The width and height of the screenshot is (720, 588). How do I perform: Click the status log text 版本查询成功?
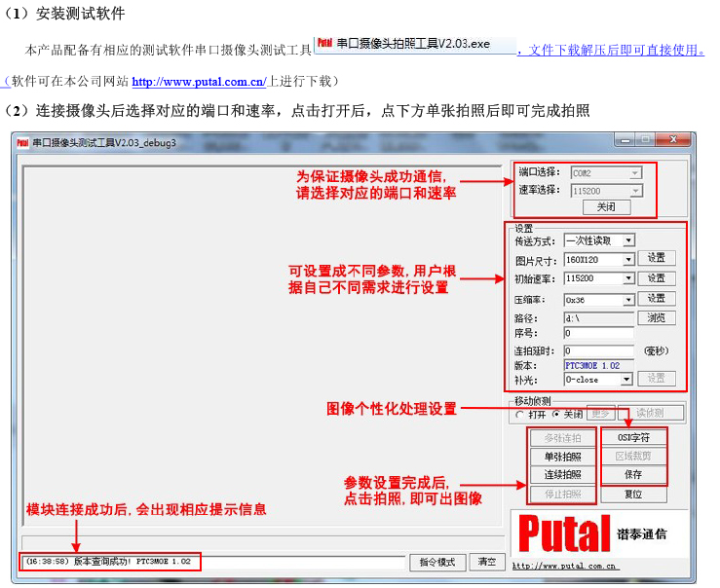coord(102,562)
